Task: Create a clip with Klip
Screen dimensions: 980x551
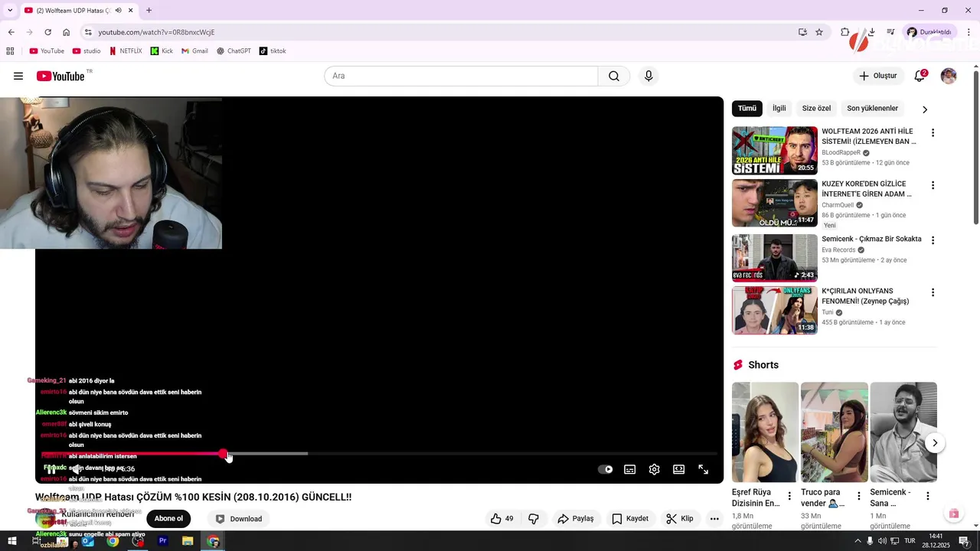Action: [x=680, y=519]
